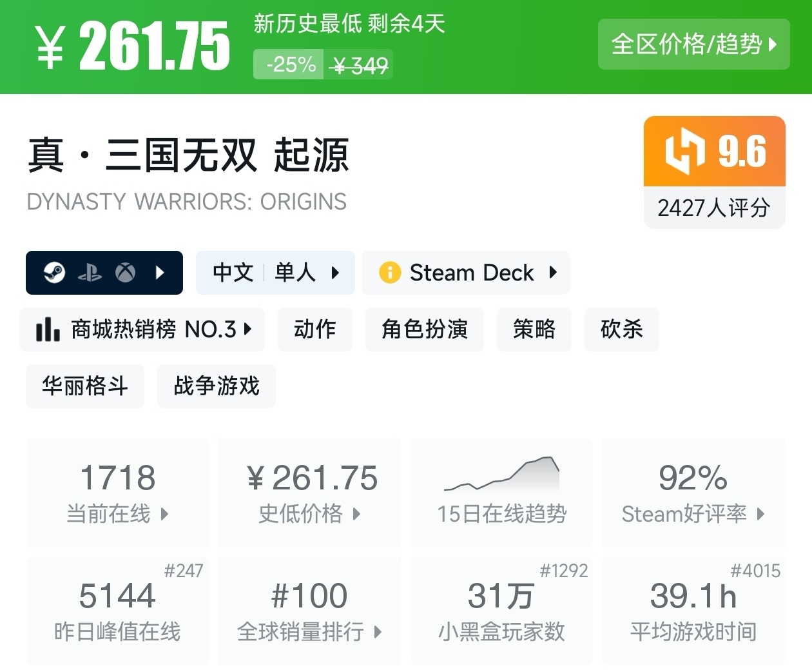Click the Xbox platform icon
The image size is (812, 670).
tap(125, 273)
